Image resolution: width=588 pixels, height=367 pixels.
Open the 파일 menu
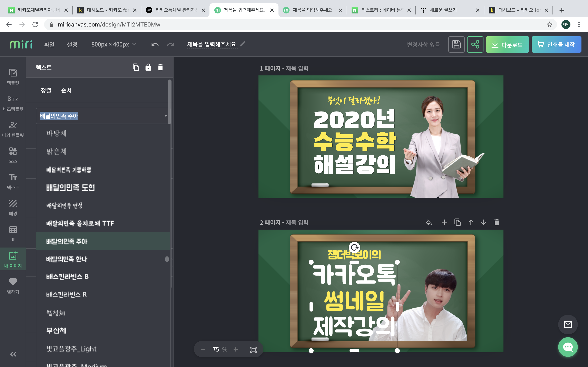click(49, 44)
